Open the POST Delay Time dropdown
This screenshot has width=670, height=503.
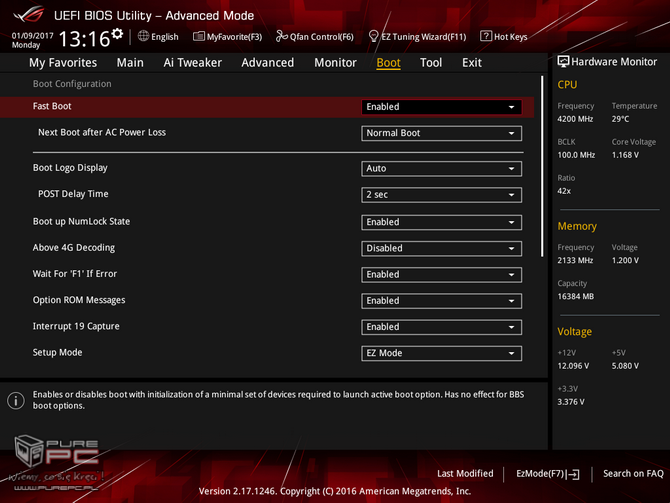pyautogui.click(x=441, y=195)
